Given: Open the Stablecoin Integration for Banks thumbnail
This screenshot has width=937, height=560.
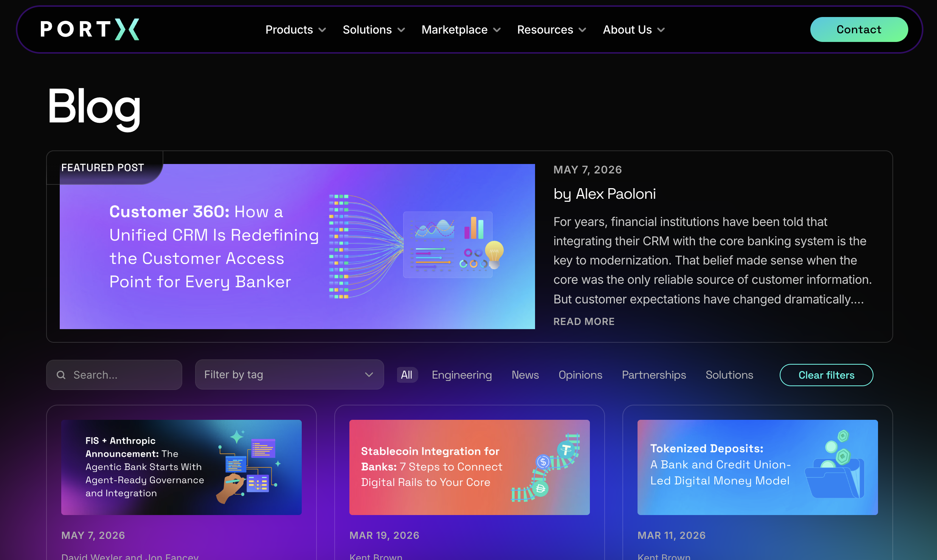Looking at the screenshot, I should (x=470, y=467).
